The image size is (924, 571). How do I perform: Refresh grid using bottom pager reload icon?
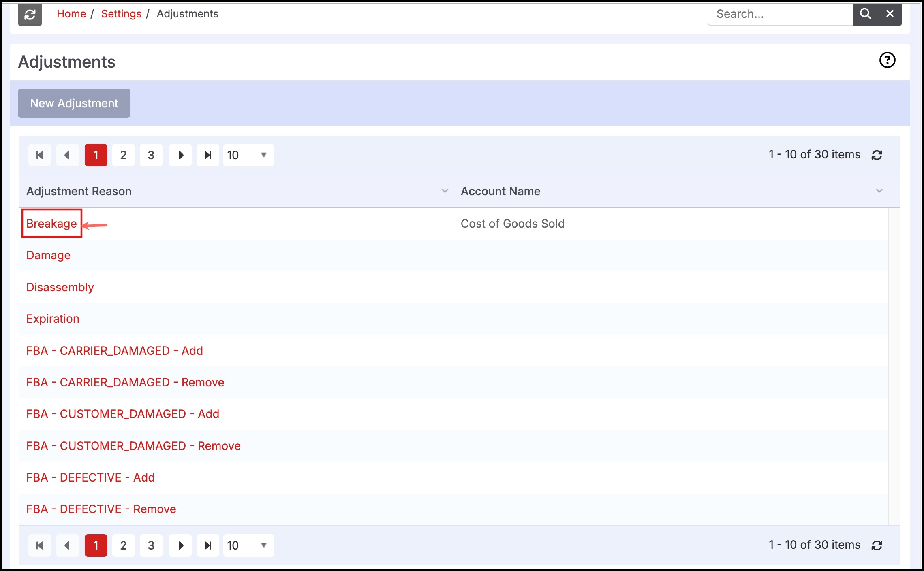[x=877, y=545]
